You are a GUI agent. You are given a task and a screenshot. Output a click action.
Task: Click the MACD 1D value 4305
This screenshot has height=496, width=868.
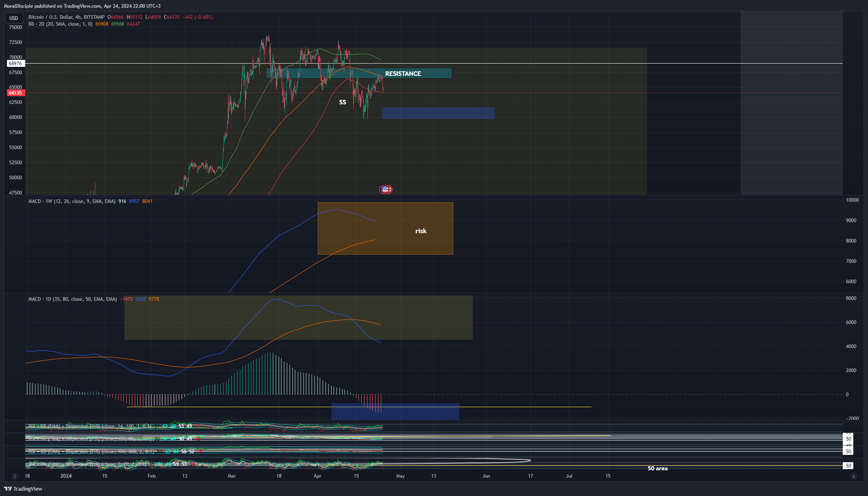tap(141, 299)
